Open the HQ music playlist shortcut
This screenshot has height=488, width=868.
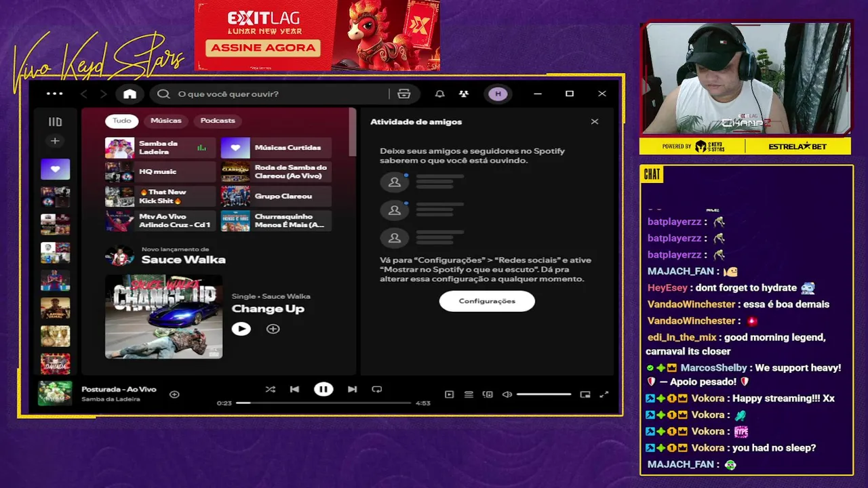(x=160, y=172)
